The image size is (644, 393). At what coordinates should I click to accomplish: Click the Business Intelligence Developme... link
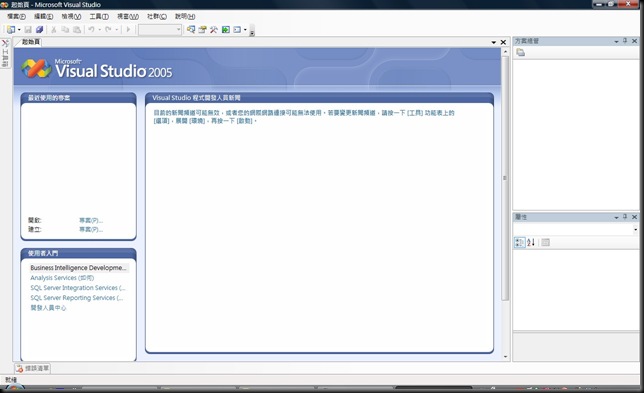pos(78,268)
